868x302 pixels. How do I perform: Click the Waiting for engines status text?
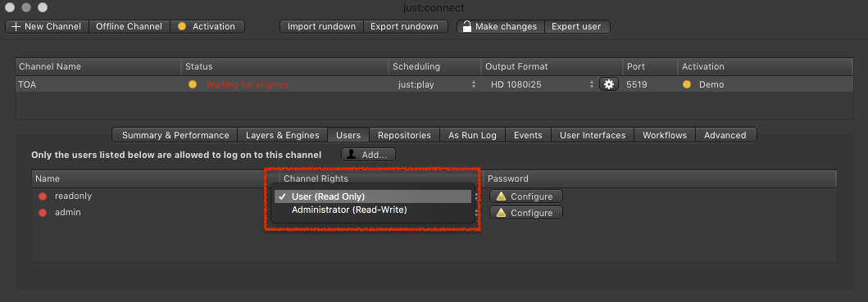tap(248, 84)
